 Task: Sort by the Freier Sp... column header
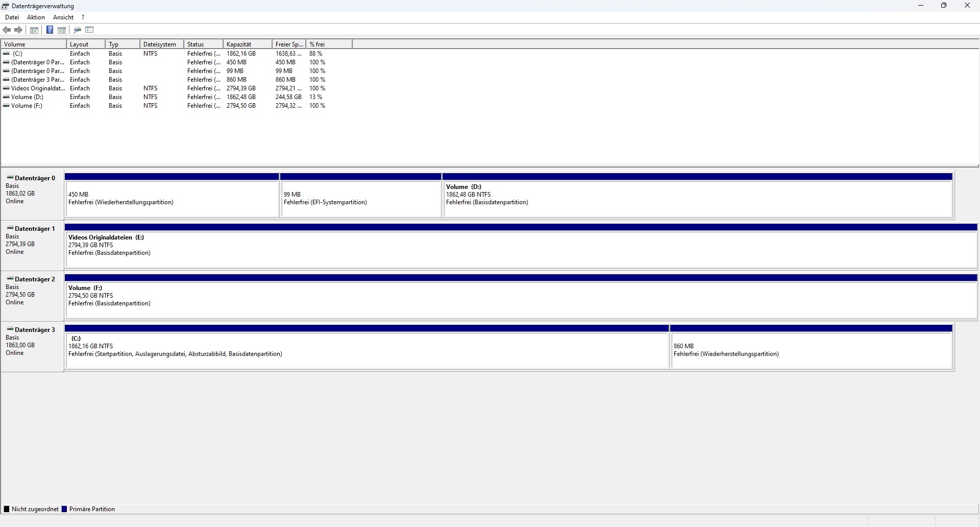tap(289, 44)
